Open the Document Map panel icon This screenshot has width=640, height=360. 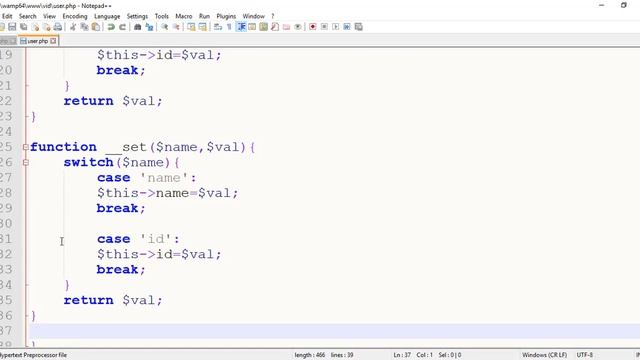click(x=264, y=27)
